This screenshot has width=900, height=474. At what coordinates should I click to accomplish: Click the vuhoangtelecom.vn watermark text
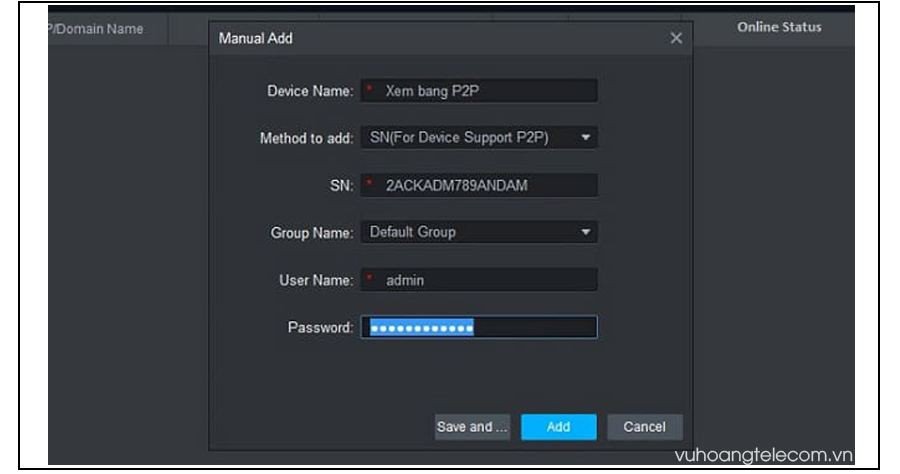[x=762, y=456]
